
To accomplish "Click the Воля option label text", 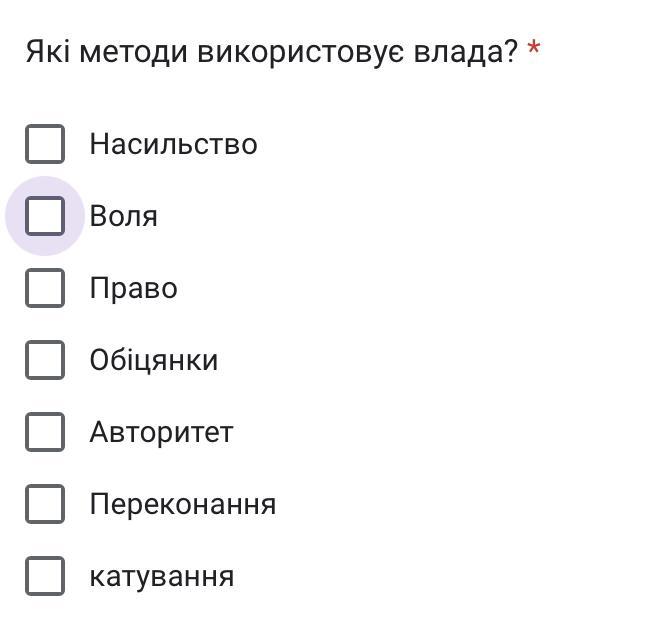I will 123,216.
